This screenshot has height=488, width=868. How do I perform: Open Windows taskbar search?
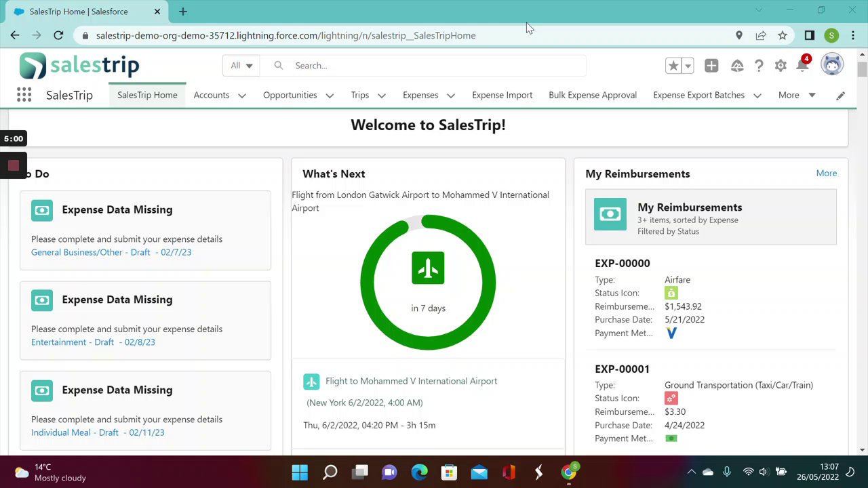pos(330,472)
